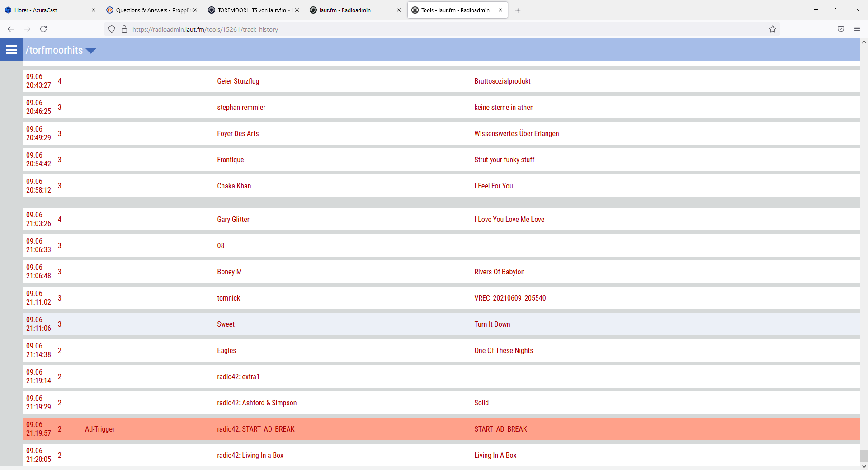Click the address bar URL field

coord(443,29)
